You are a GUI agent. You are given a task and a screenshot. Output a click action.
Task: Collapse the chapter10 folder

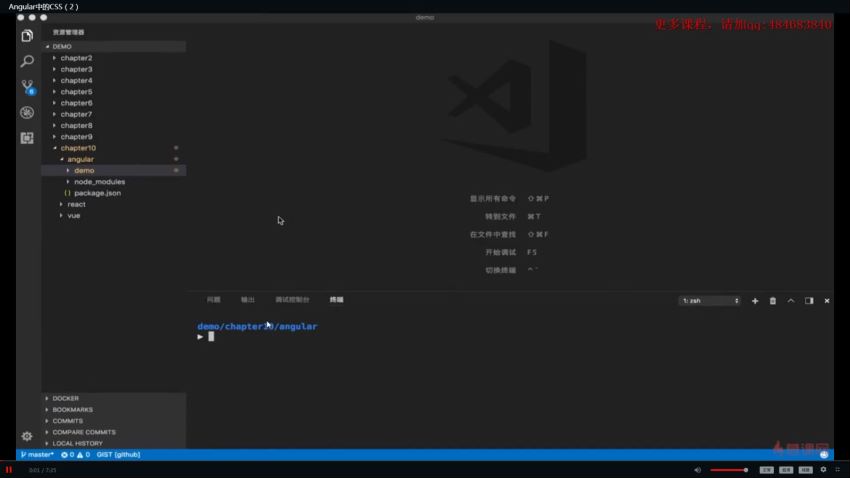(x=77, y=148)
